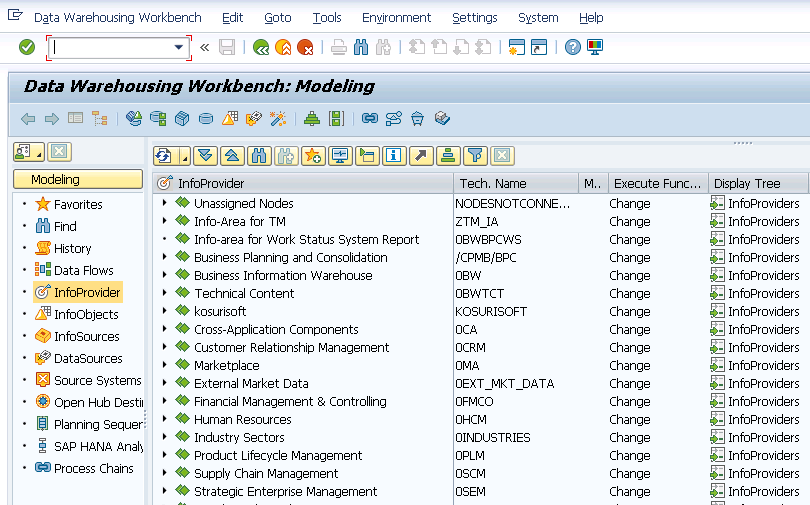Expand the Supply Chain Management node
The height and width of the screenshot is (505, 810).
[165, 473]
